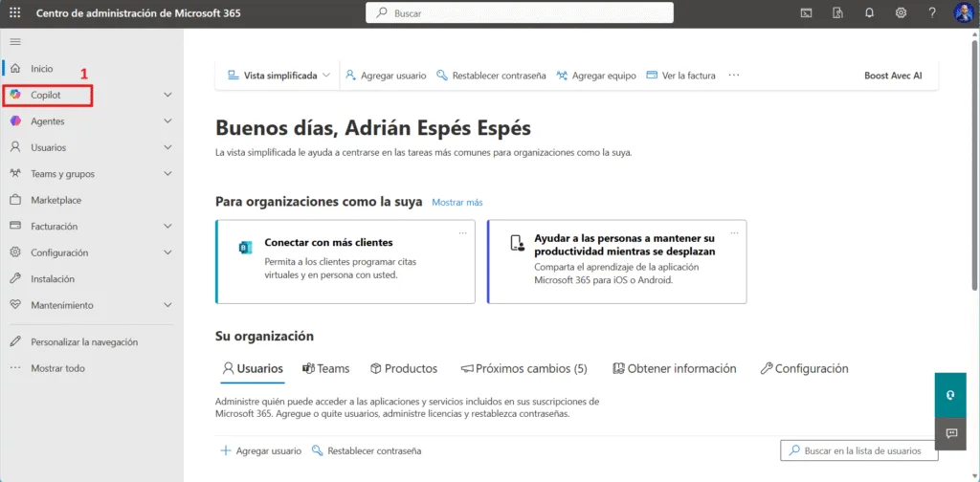Focus the Buscar en la lista de usuarios field

click(859, 450)
